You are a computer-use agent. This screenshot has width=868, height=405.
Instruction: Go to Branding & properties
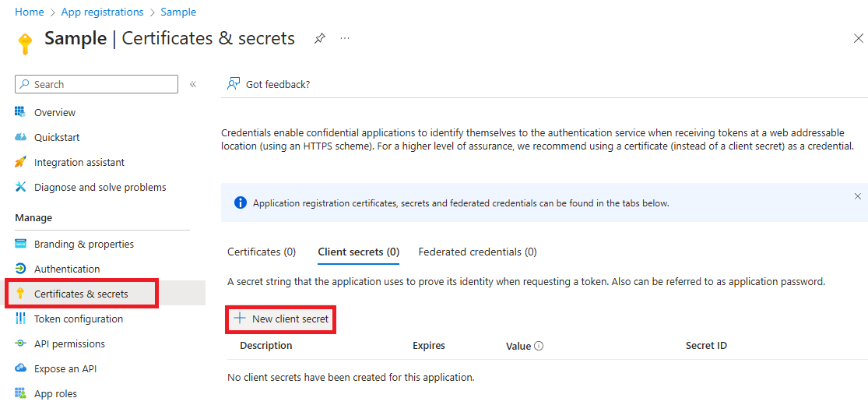(x=74, y=244)
